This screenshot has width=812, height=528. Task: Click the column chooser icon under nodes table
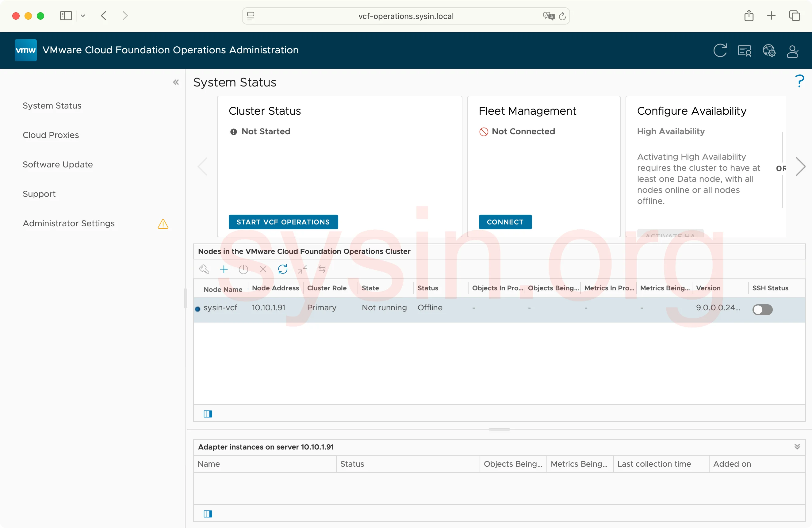pyautogui.click(x=208, y=414)
